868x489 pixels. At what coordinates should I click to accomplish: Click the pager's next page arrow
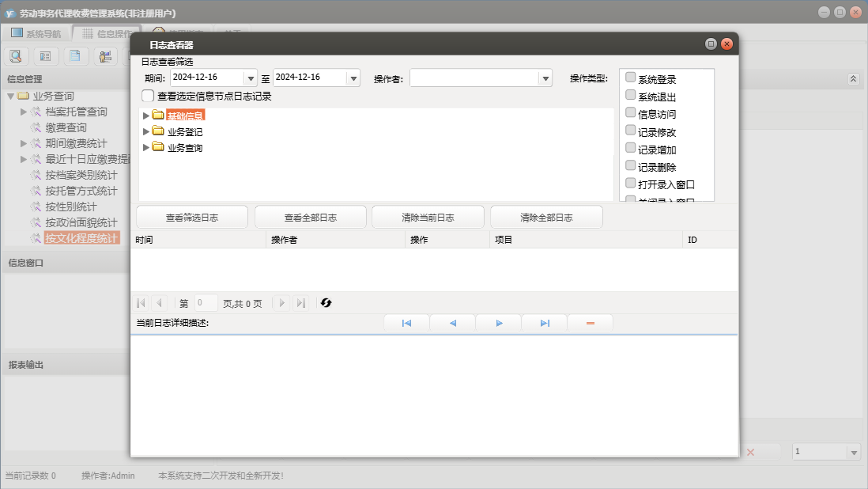[282, 303]
